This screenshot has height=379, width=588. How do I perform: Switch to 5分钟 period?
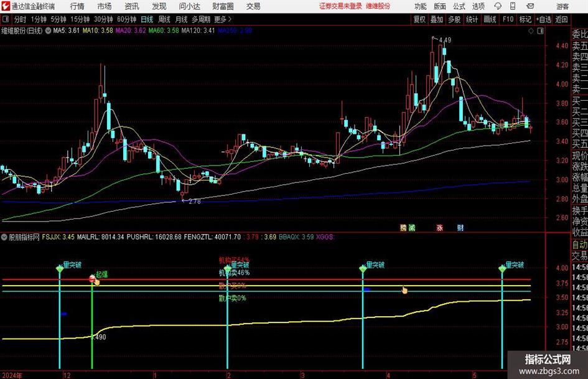pyautogui.click(x=58, y=19)
